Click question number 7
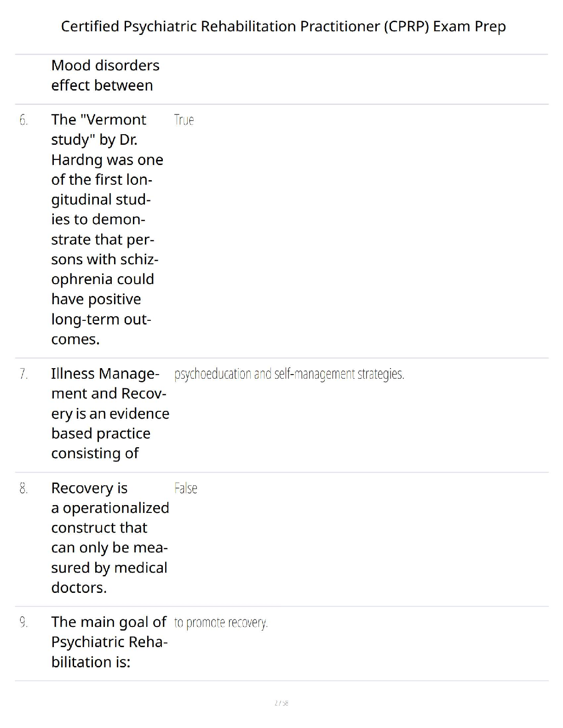Image resolution: width=563 pixels, height=728 pixels. point(23,374)
